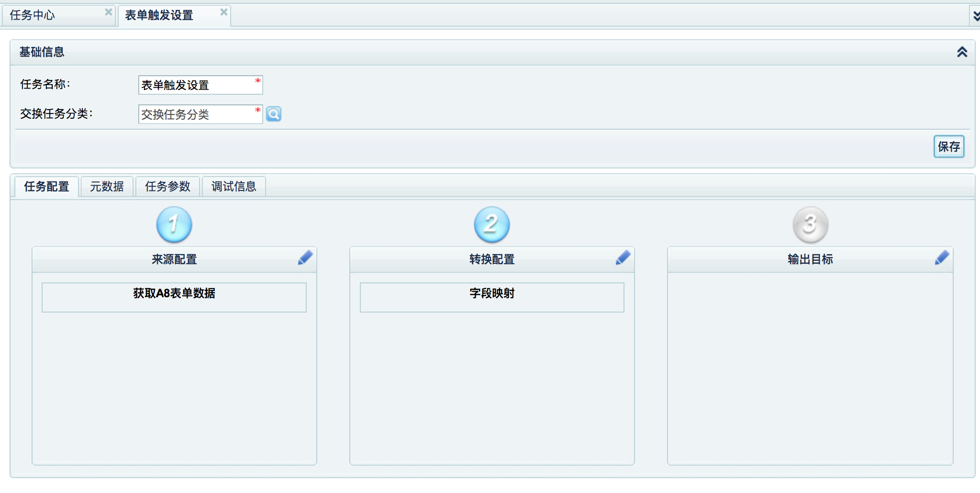Select the grey step 3 circle icon
The height and width of the screenshot is (493, 980).
coord(810,224)
